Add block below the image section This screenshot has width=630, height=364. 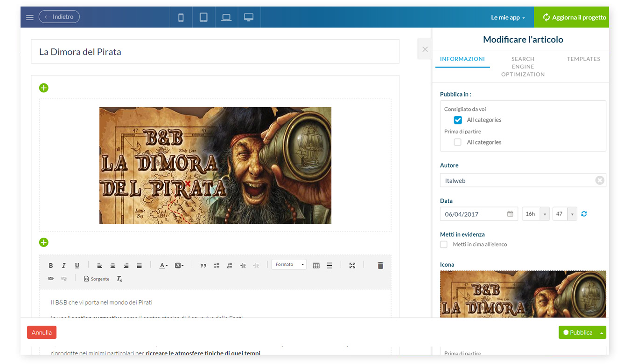click(43, 242)
